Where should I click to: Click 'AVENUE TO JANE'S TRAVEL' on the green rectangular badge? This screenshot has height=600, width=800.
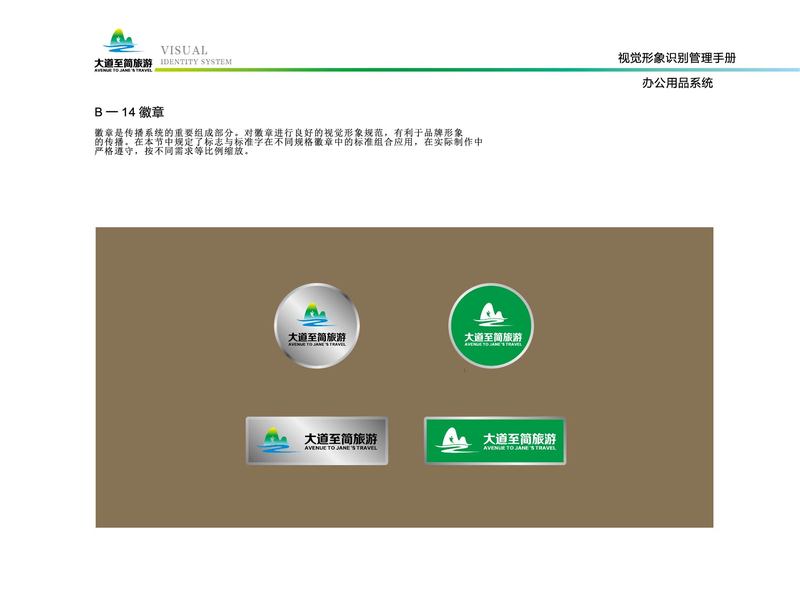[x=519, y=448]
